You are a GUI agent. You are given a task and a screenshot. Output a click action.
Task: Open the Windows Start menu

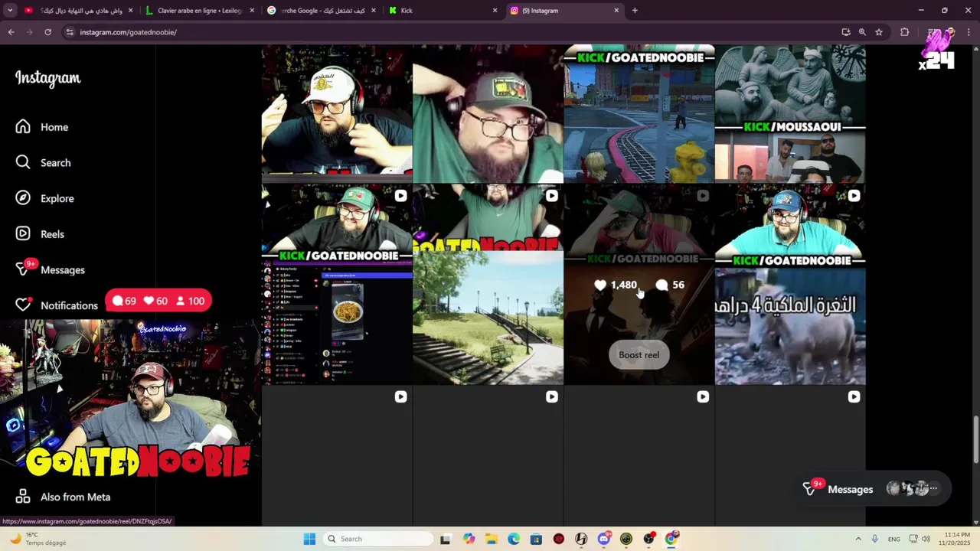[x=309, y=539]
